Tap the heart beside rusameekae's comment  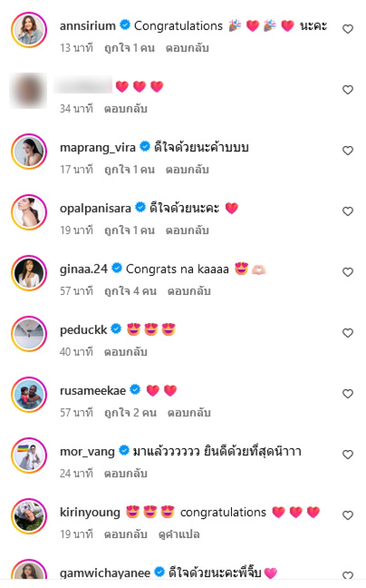348,394
